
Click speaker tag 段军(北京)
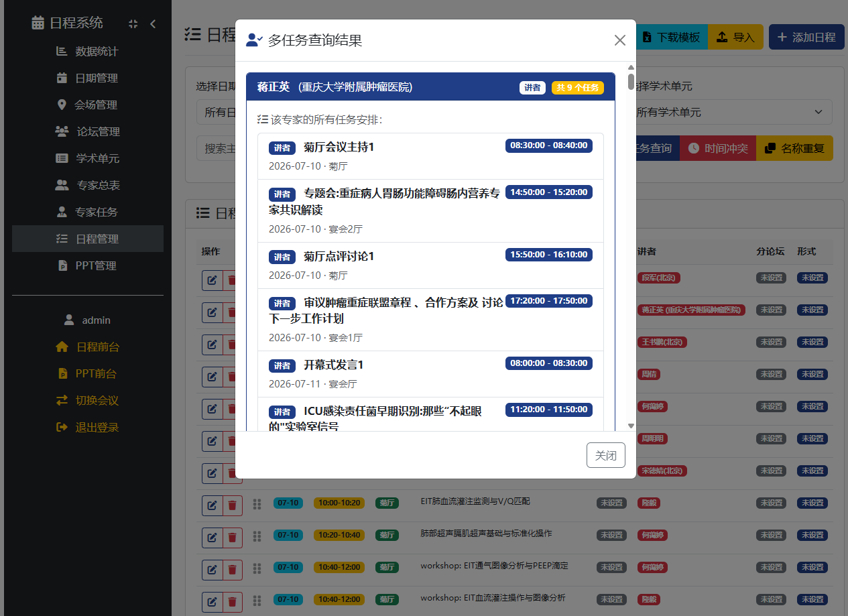(x=659, y=278)
